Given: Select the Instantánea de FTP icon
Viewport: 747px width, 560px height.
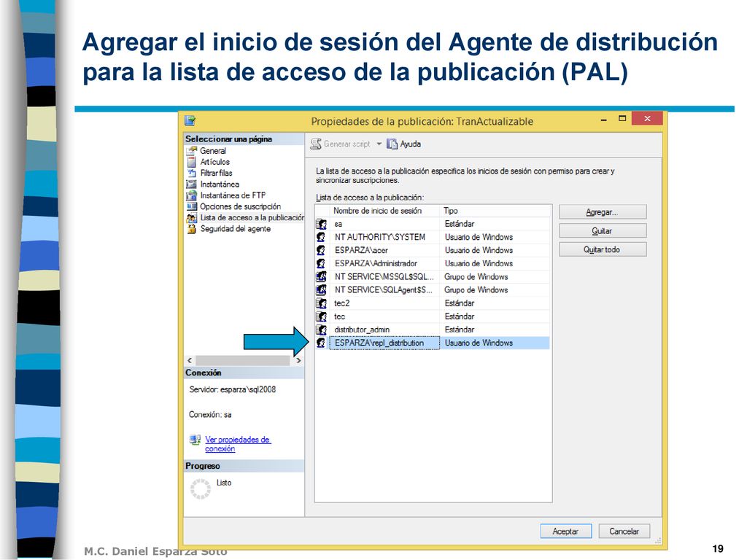Looking at the screenshot, I should 192,195.
